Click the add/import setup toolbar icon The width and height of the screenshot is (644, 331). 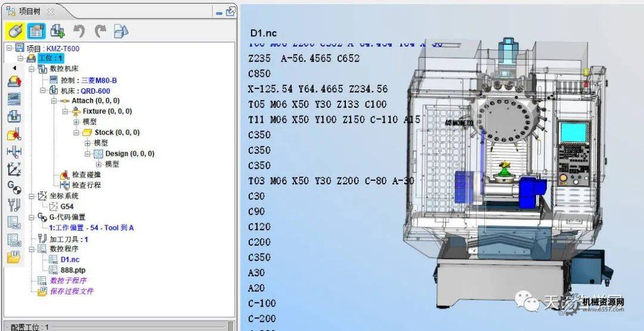point(57,31)
